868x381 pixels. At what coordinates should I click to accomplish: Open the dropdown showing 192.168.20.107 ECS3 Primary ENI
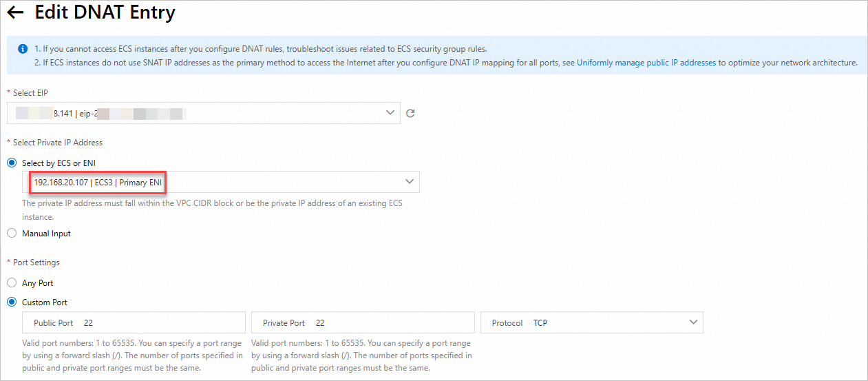coord(220,182)
